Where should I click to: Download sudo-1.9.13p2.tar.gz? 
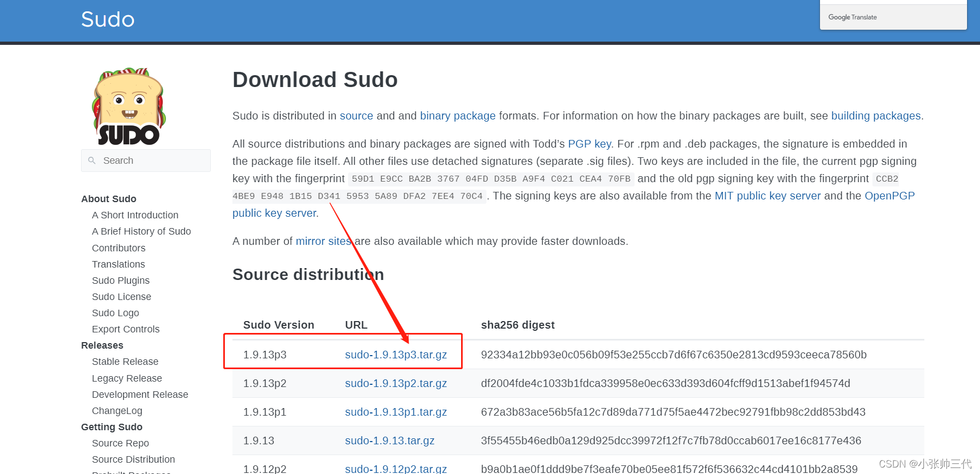[396, 383]
